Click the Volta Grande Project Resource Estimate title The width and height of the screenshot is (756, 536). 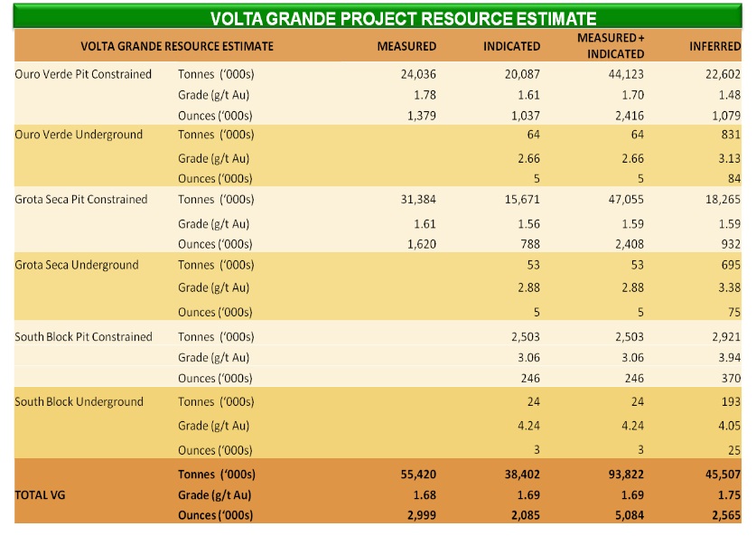(403, 19)
